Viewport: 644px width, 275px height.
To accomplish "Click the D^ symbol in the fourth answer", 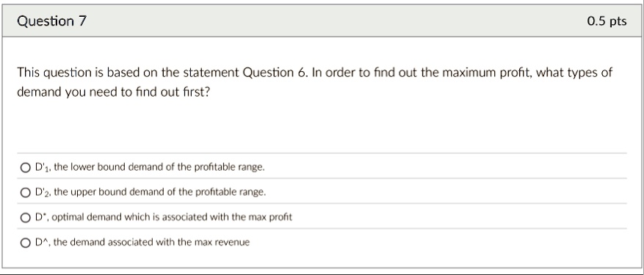I will [x=43, y=242].
